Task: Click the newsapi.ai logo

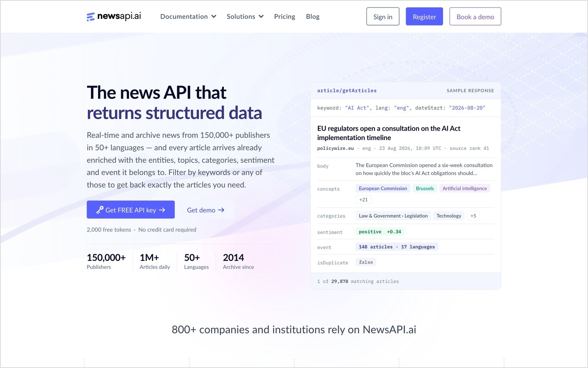Action: (114, 16)
